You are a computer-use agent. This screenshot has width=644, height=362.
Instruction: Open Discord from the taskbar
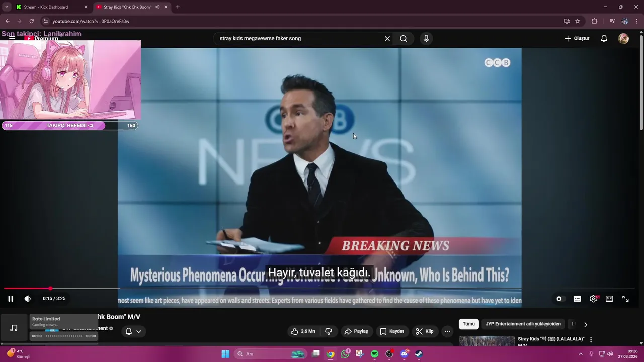[404, 354]
